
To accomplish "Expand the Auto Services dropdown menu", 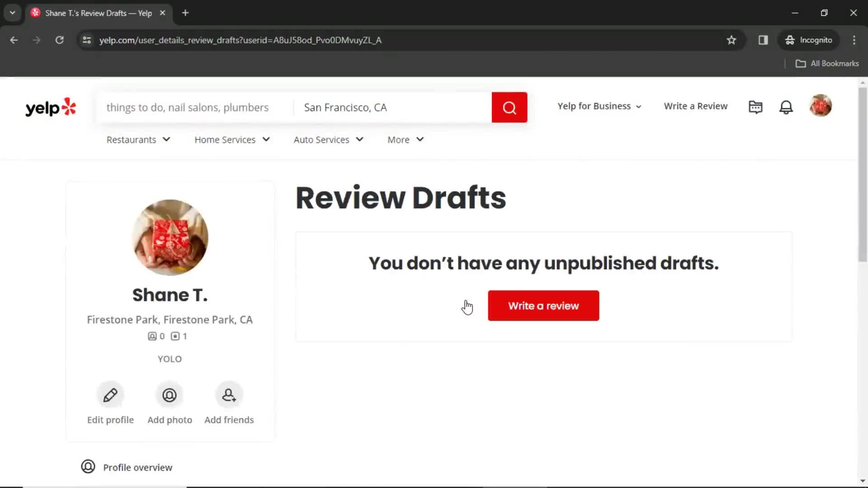I will 329,140.
